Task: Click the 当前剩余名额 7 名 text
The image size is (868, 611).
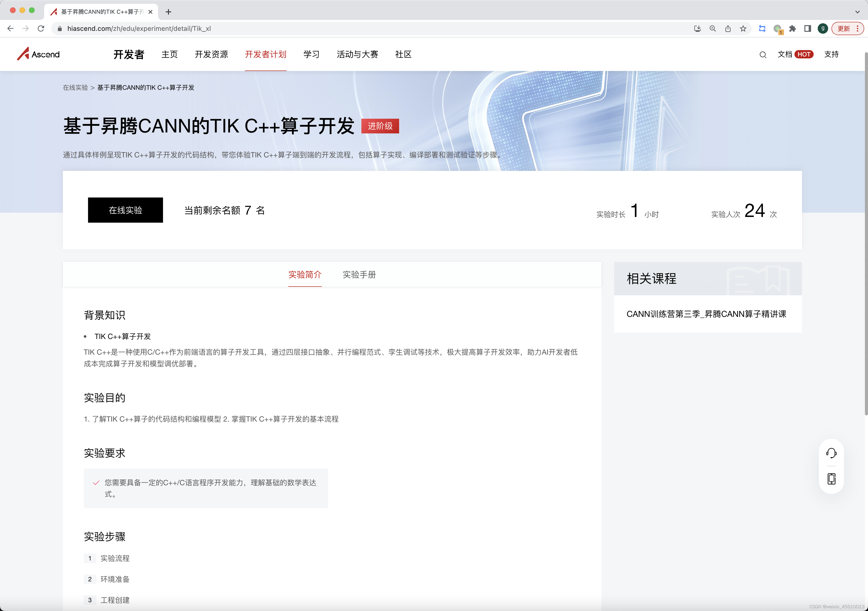Action: (x=224, y=210)
